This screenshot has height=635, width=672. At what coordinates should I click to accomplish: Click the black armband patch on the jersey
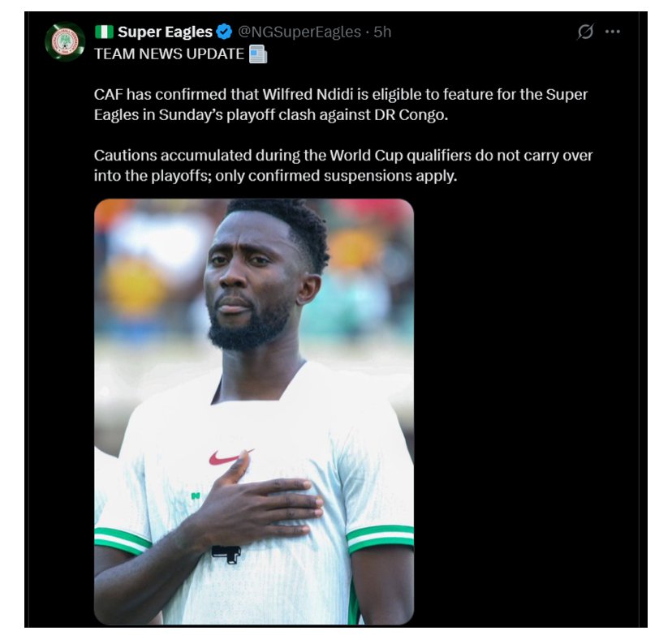(x=225, y=553)
